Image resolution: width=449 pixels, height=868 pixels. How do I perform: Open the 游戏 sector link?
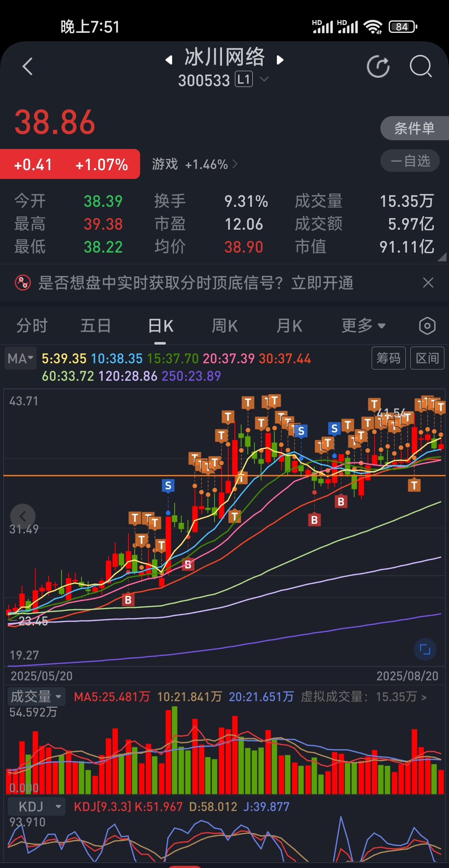195,164
